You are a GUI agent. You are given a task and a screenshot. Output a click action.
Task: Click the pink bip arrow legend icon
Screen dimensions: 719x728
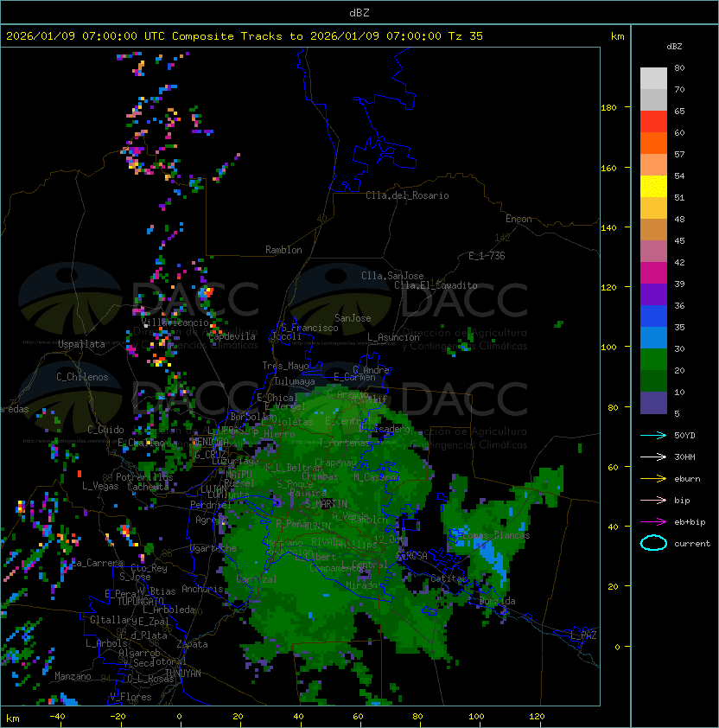[653, 501]
